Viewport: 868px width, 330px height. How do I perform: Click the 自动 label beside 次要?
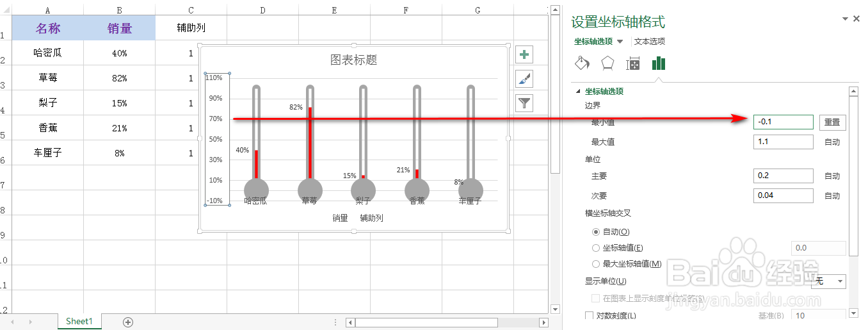tap(832, 196)
